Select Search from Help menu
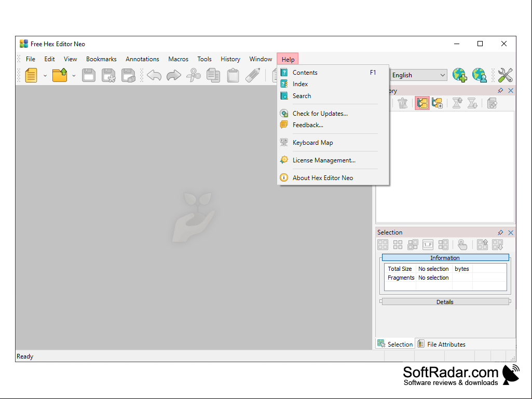 click(x=333, y=96)
